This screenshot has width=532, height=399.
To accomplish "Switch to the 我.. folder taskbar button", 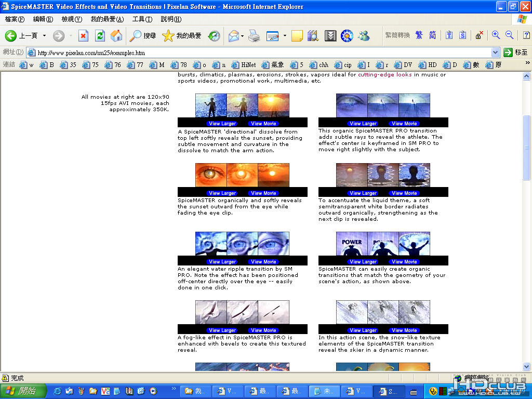I will click(x=195, y=391).
